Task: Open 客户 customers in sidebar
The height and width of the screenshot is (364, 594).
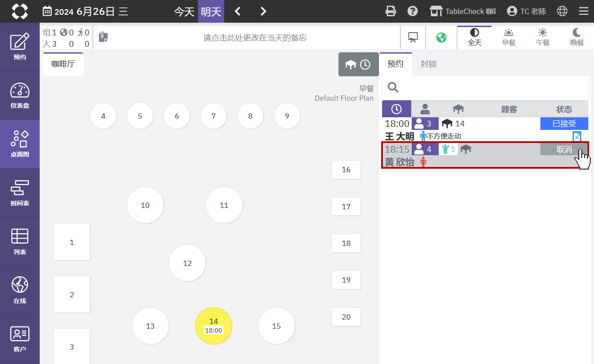Action: pyautogui.click(x=20, y=340)
